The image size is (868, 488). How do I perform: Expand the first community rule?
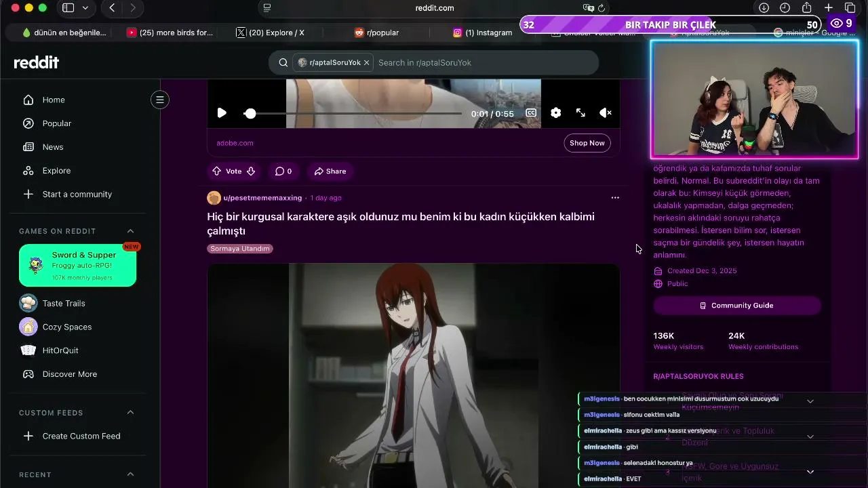click(810, 401)
